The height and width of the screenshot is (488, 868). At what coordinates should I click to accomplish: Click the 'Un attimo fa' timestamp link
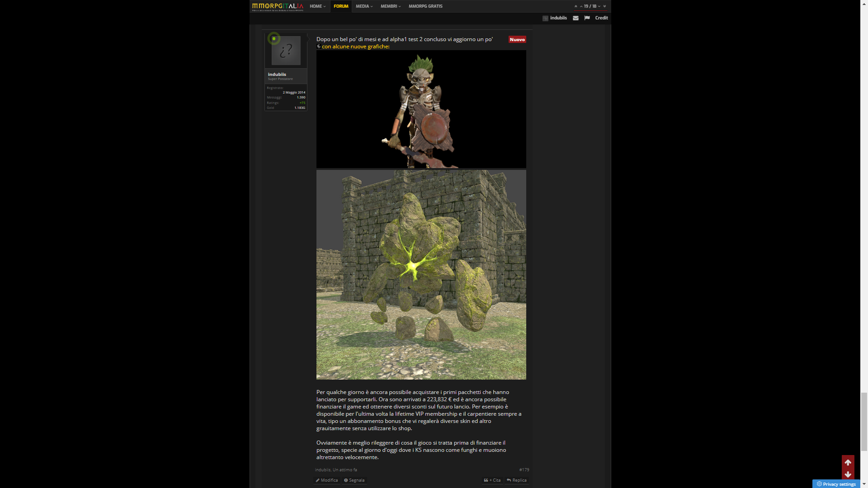click(345, 470)
